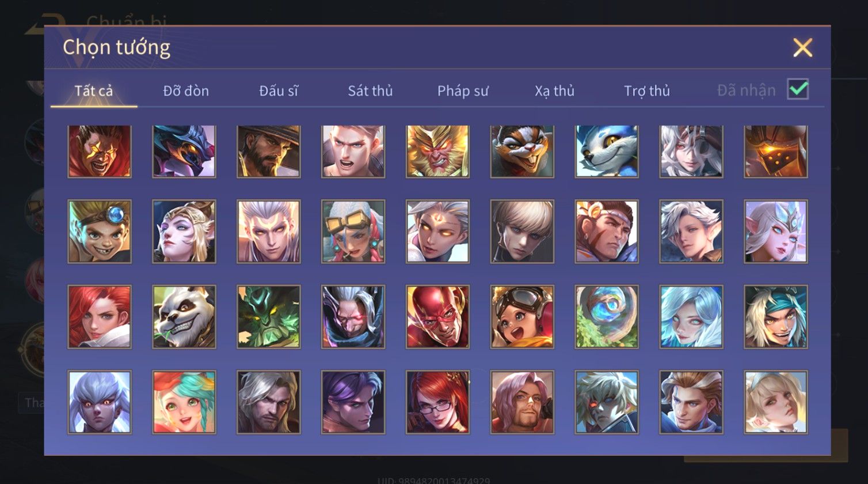Select the girl with aviator goggles hero
868x484 pixels.
tap(522, 317)
